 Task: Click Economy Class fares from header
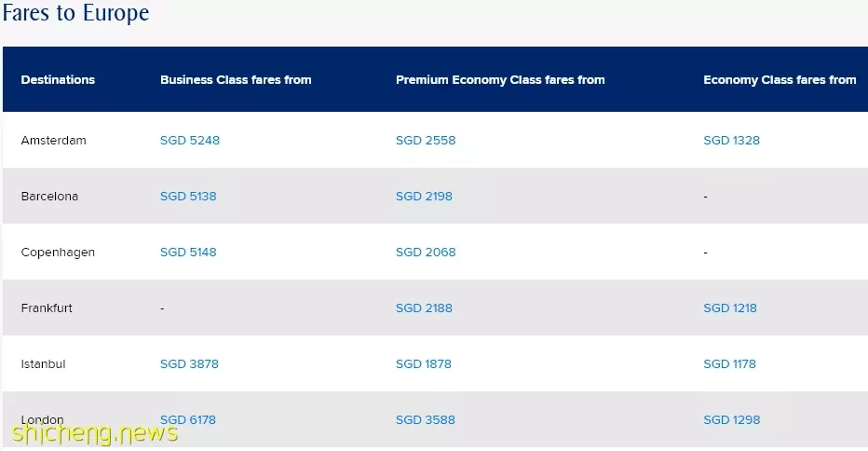click(x=780, y=80)
